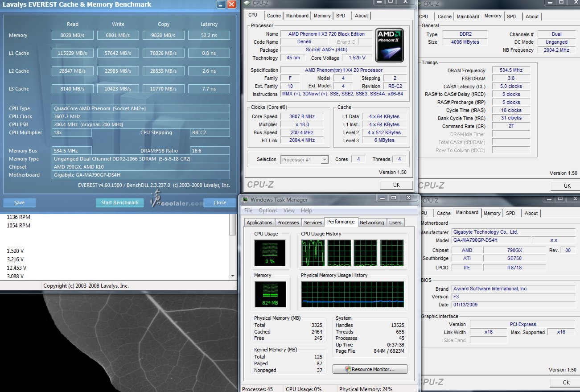Screen dimensions: 580x392
Task: Go to the Users tab in Task Manager
Action: (x=395, y=223)
